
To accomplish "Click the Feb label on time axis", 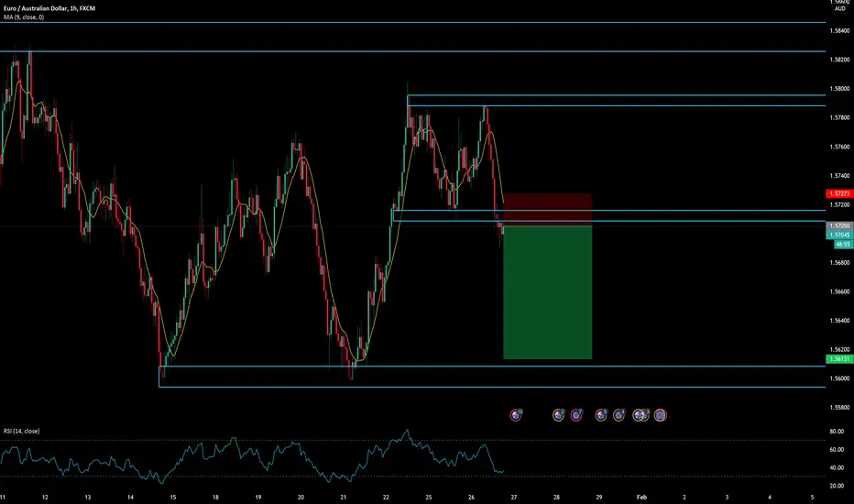I will (642, 497).
